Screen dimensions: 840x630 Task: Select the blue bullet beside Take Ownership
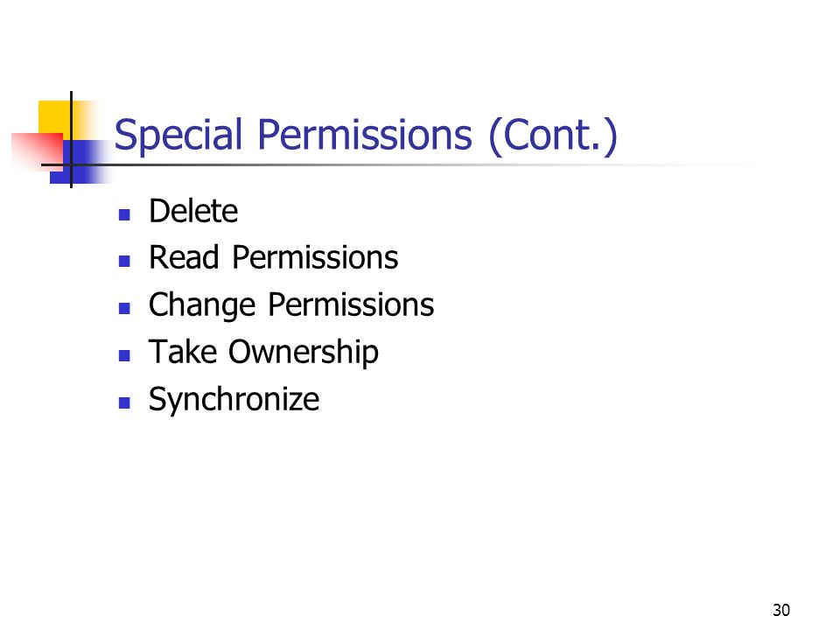[x=124, y=356]
